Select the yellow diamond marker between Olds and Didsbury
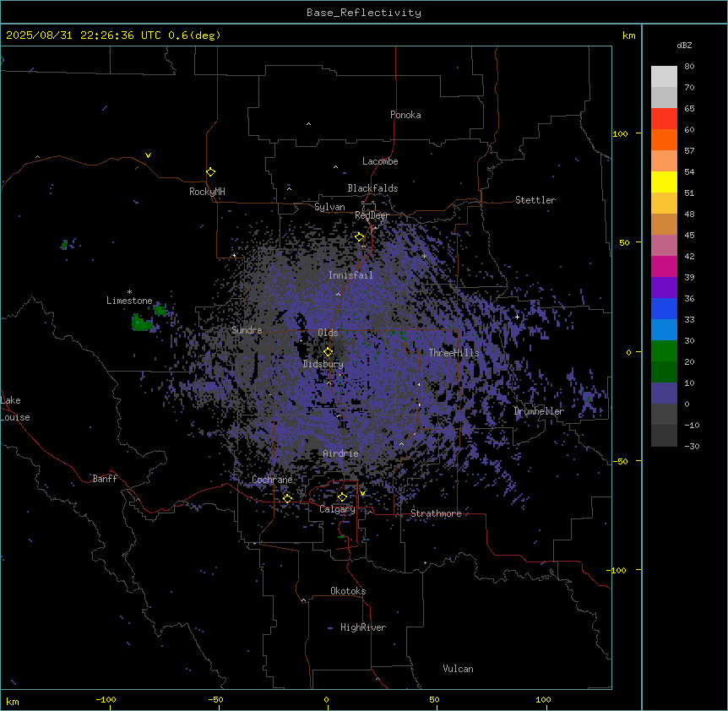This screenshot has width=728, height=711. tap(328, 352)
